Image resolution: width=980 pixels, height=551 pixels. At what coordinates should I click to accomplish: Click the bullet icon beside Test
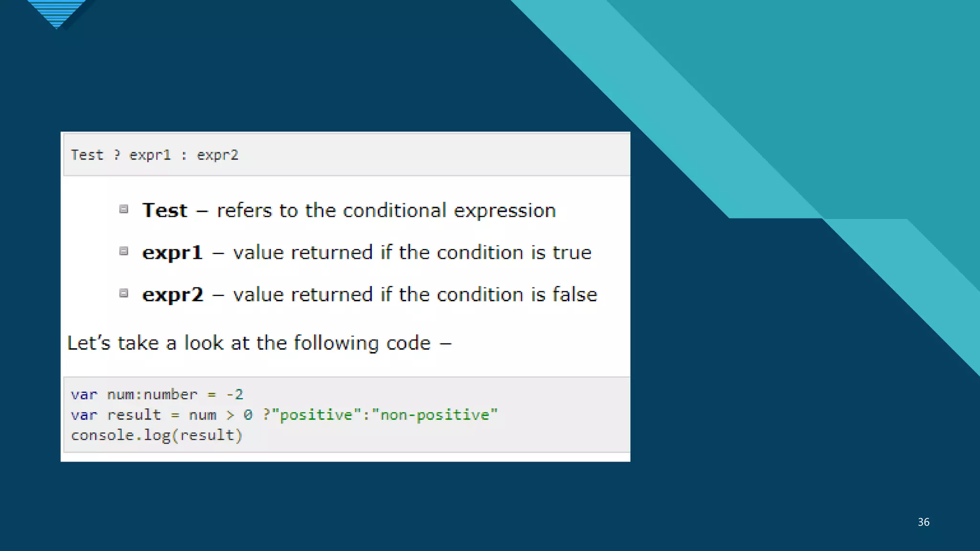(123, 209)
